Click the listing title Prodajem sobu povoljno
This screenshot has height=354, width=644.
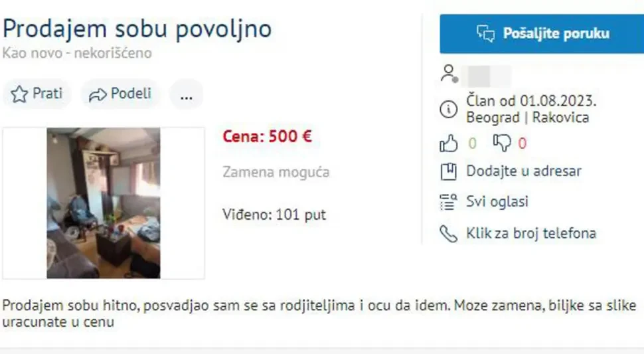tap(137, 29)
